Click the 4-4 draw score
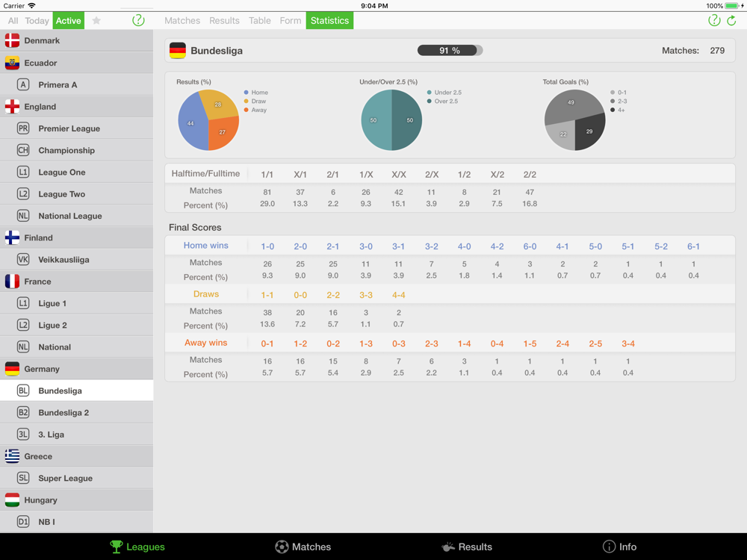The width and height of the screenshot is (747, 560). click(399, 295)
